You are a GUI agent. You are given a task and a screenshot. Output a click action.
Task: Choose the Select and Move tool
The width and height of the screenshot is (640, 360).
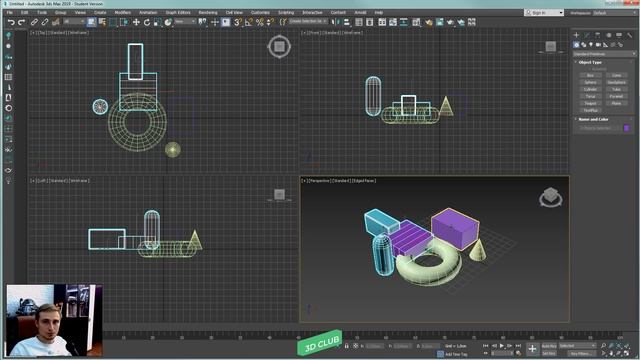(136, 22)
